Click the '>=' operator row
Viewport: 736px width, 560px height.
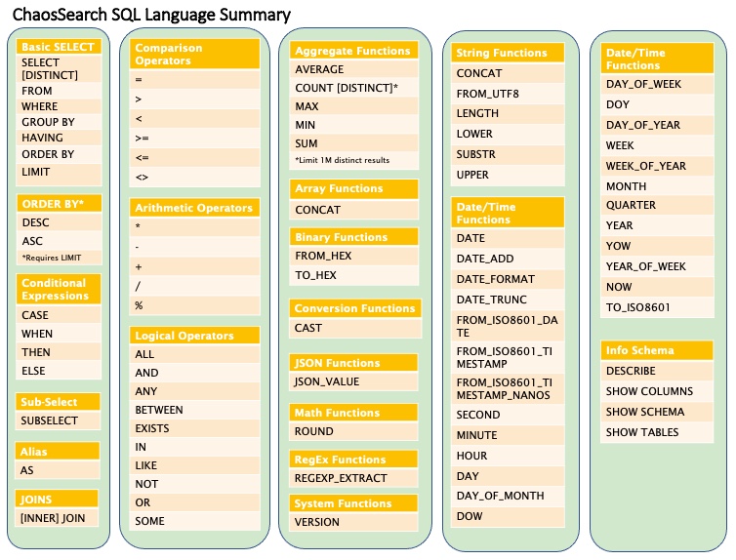[195, 139]
